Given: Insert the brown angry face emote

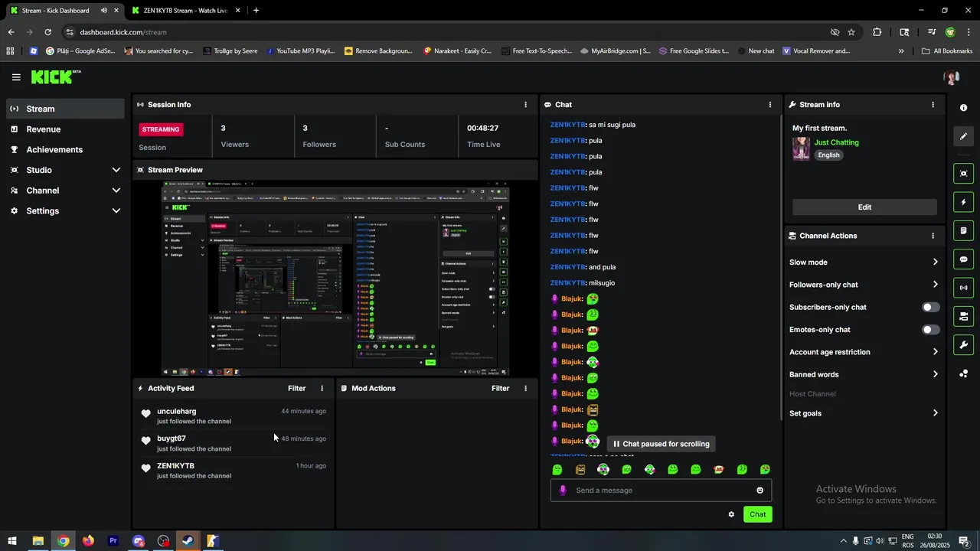Looking at the screenshot, I should [x=580, y=469].
